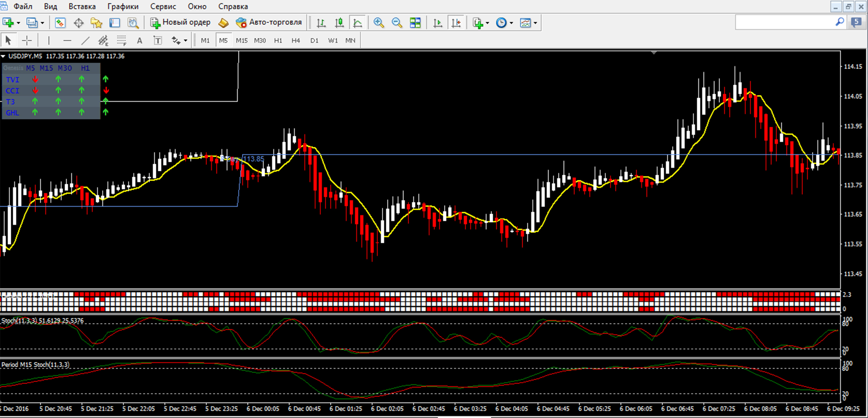
Task: Select the Crosshair cursor tool
Action: pos(27,41)
